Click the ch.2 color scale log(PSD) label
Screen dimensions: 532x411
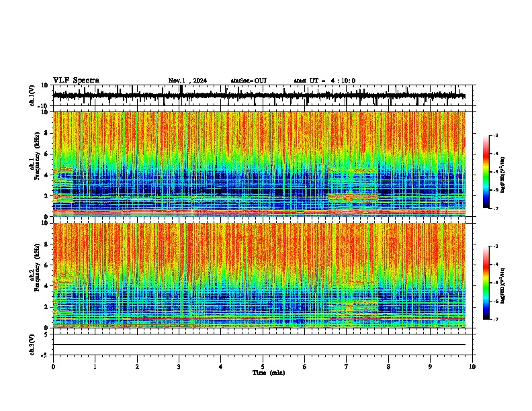coord(502,285)
